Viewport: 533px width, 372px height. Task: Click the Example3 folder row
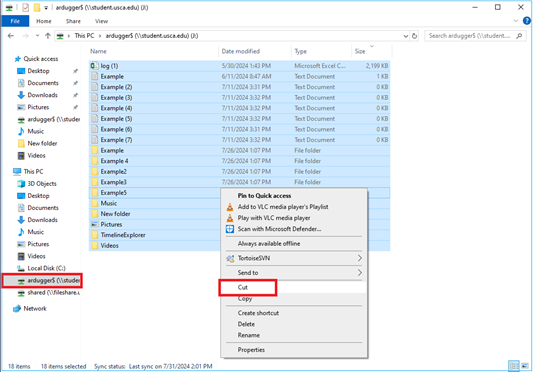click(240, 182)
